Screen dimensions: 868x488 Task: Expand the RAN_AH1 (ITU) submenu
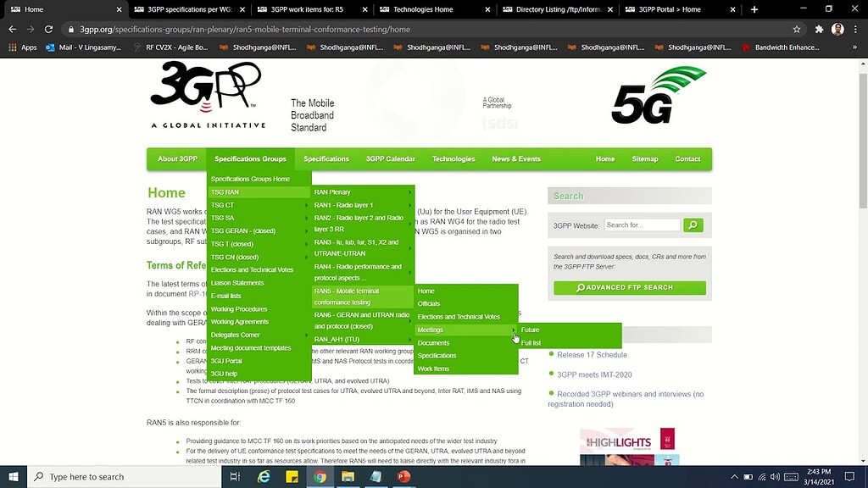363,339
